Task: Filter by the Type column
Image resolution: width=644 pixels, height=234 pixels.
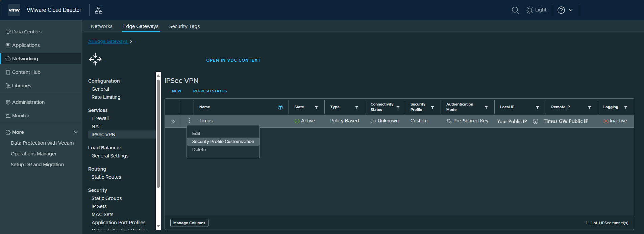Action: tap(357, 107)
